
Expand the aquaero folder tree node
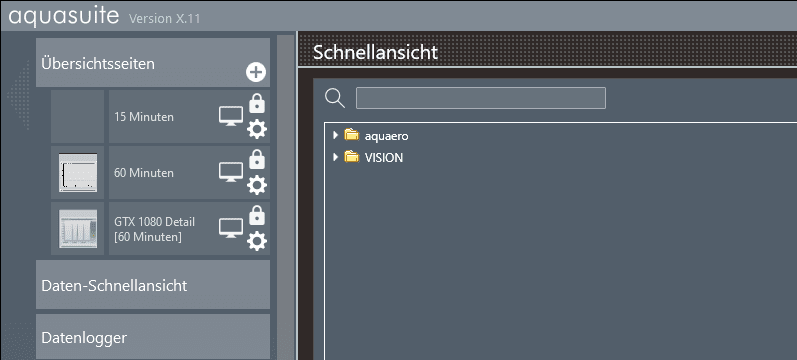click(x=335, y=135)
